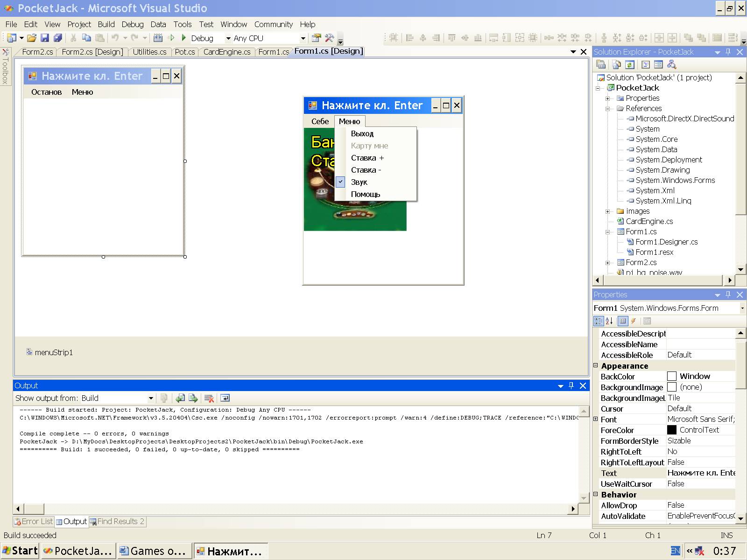Viewport: 747px width, 560px height.
Task: Toggle the checked Звук menu item
Action: click(359, 182)
